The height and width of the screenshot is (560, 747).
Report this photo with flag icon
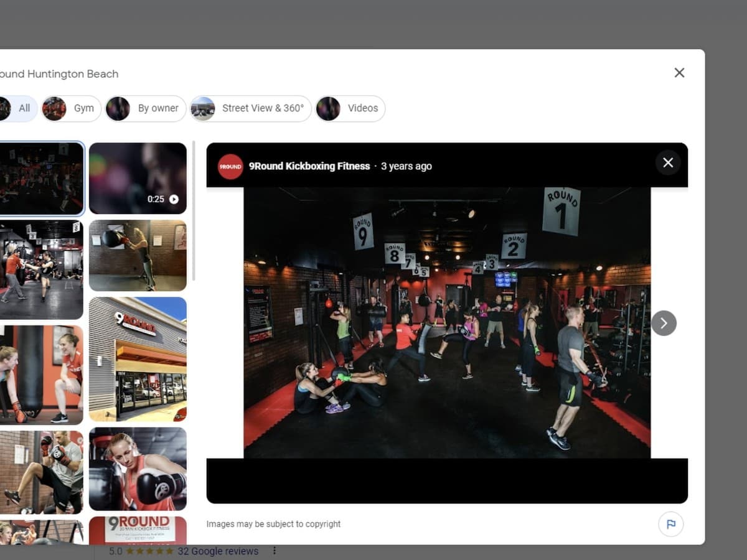click(671, 524)
